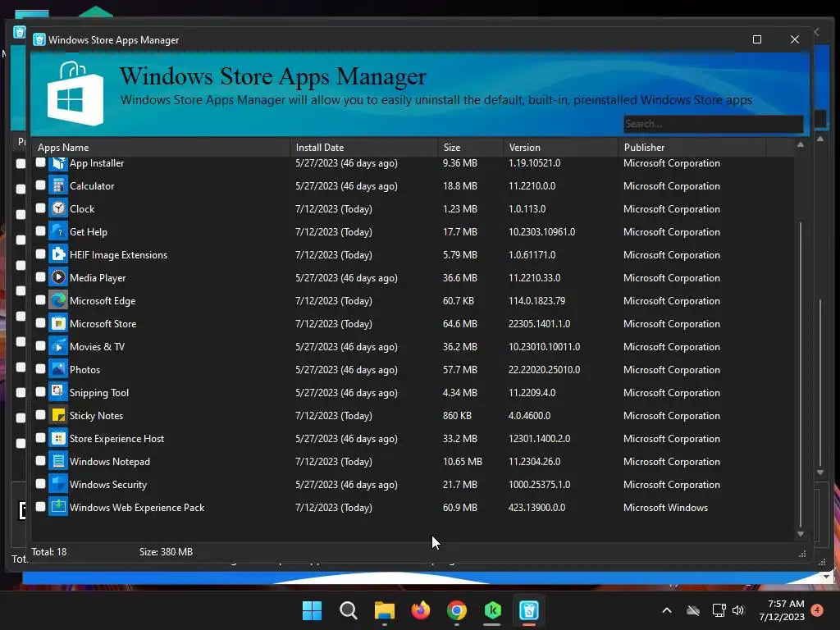Open taskbar Search
Viewport: 840px width, 630px height.
(348, 610)
